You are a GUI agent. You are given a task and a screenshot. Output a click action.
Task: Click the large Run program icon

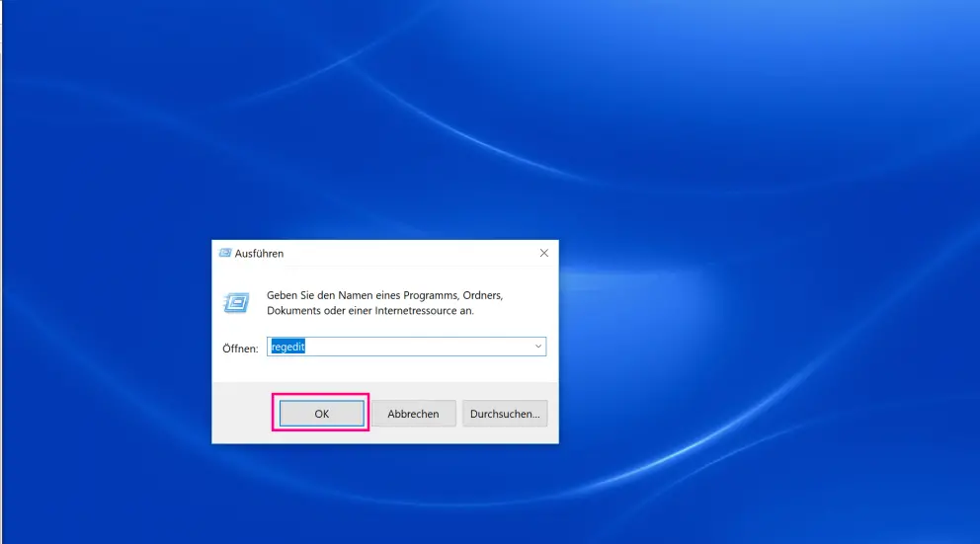pos(236,302)
